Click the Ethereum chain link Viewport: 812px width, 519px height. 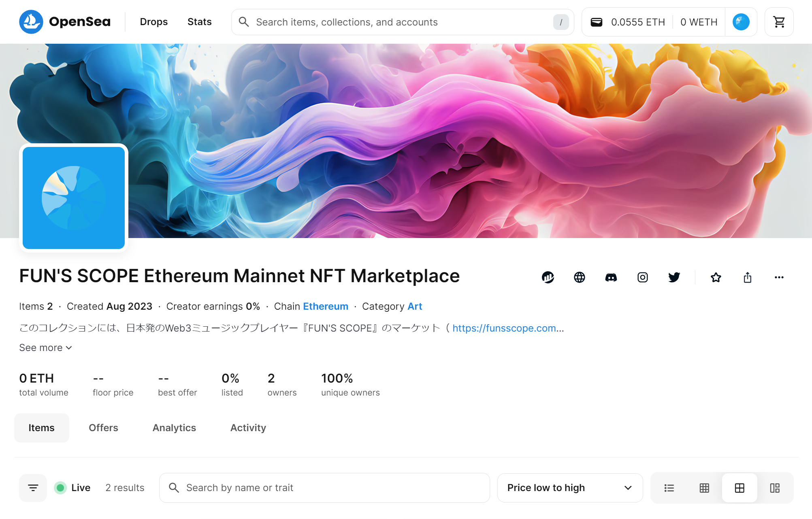[325, 306]
